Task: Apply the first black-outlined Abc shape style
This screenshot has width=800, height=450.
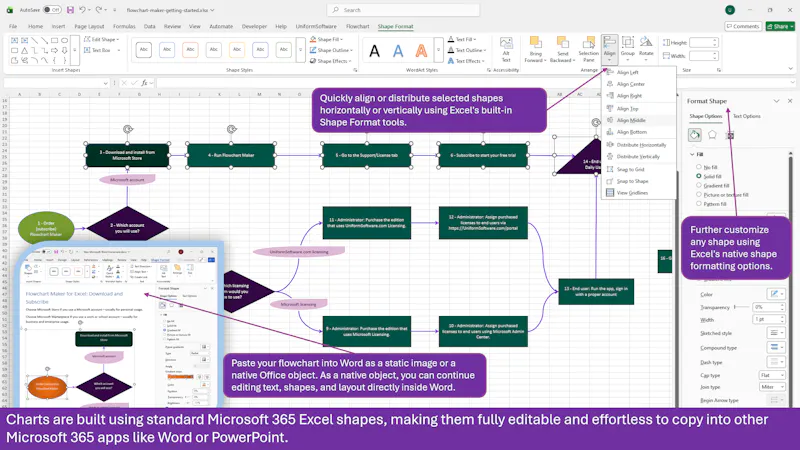Action: [144, 49]
